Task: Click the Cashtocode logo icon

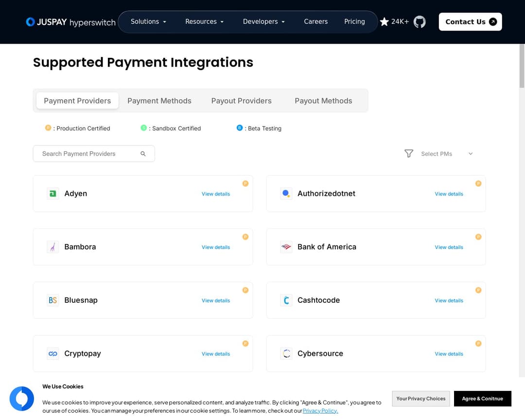Action: pos(286,300)
